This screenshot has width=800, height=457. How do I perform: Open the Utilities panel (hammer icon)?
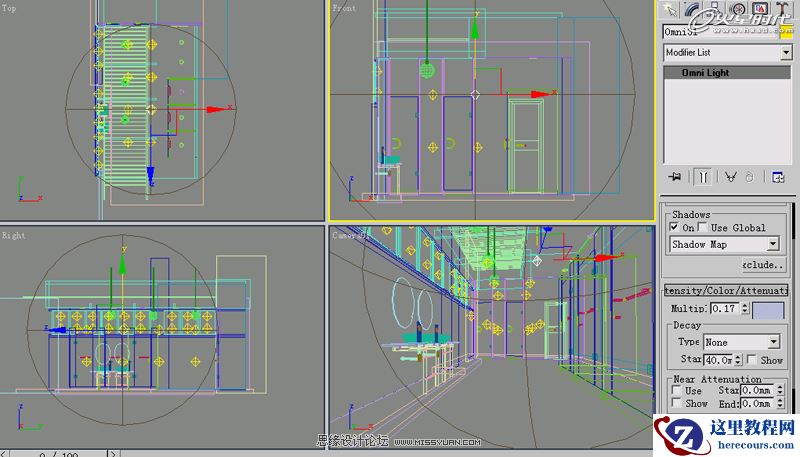tap(782, 10)
